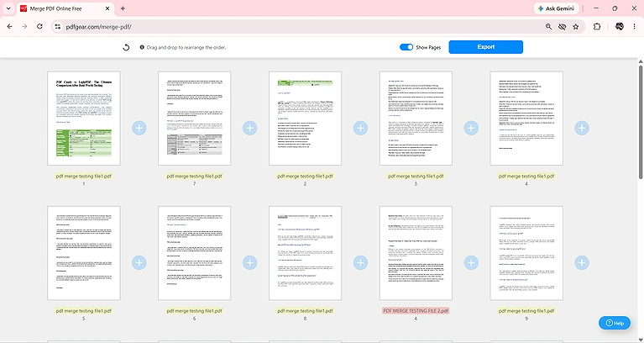This screenshot has width=644, height=343.
Task: Click 'pdf merge testing file1.pdf' label above number 7
Action: point(194,176)
